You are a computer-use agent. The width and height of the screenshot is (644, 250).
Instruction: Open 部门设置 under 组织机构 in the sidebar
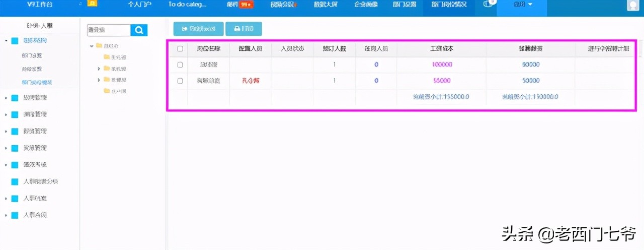[32, 55]
